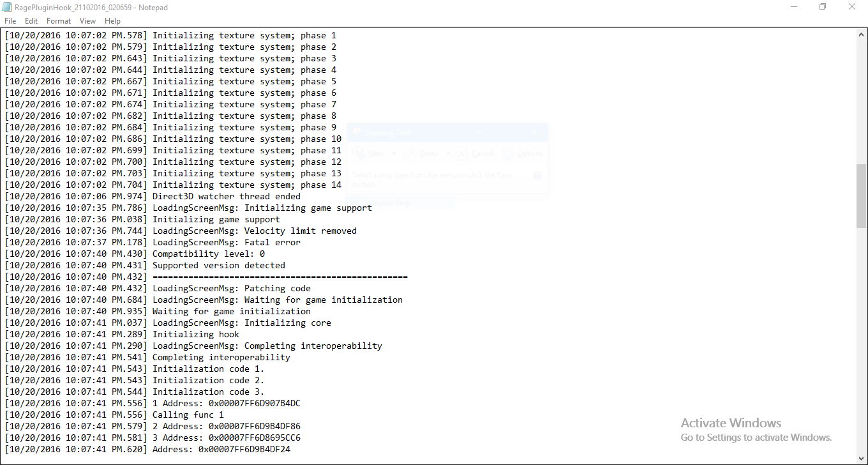Click the 'Address: 0x00007FF6D9B4DF24' last line
This screenshot has width=868, height=465.
[x=147, y=450]
